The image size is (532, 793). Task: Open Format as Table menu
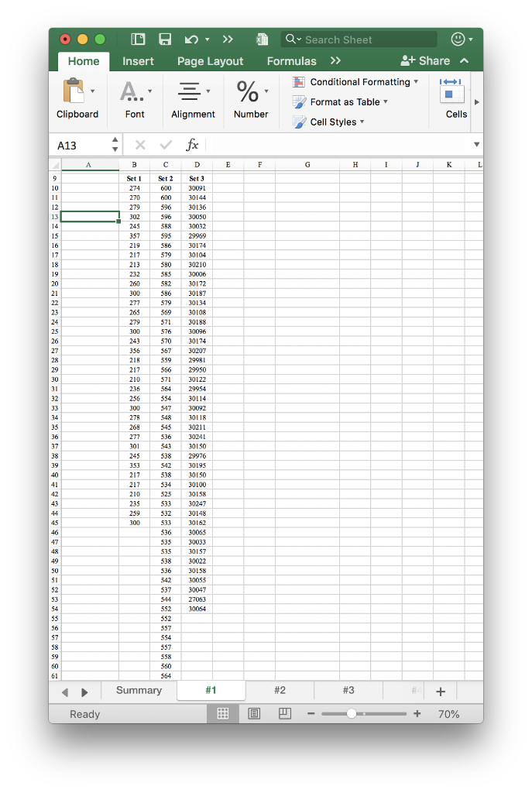pyautogui.click(x=340, y=102)
